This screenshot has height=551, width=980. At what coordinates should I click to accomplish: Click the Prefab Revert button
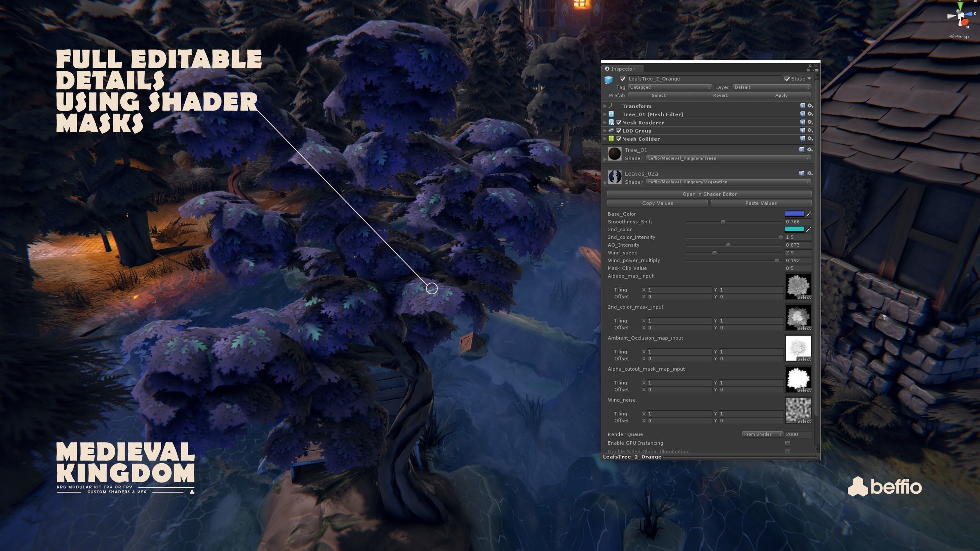pyautogui.click(x=720, y=96)
